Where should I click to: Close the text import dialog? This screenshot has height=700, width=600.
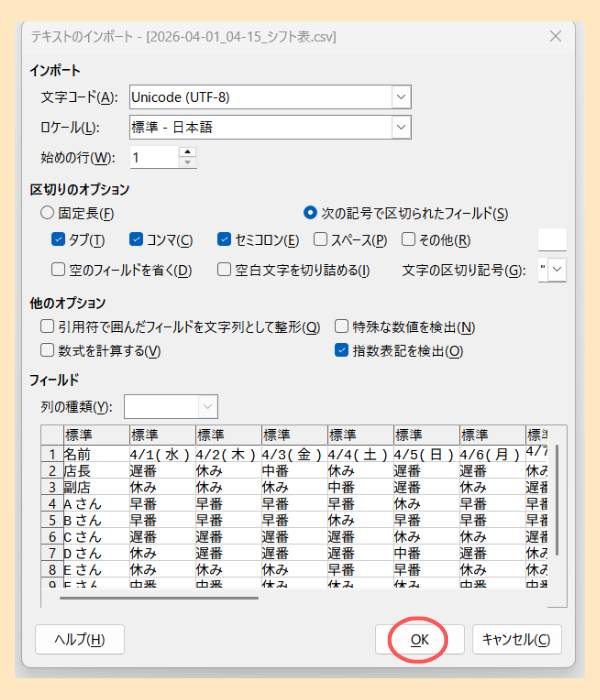coord(555,36)
